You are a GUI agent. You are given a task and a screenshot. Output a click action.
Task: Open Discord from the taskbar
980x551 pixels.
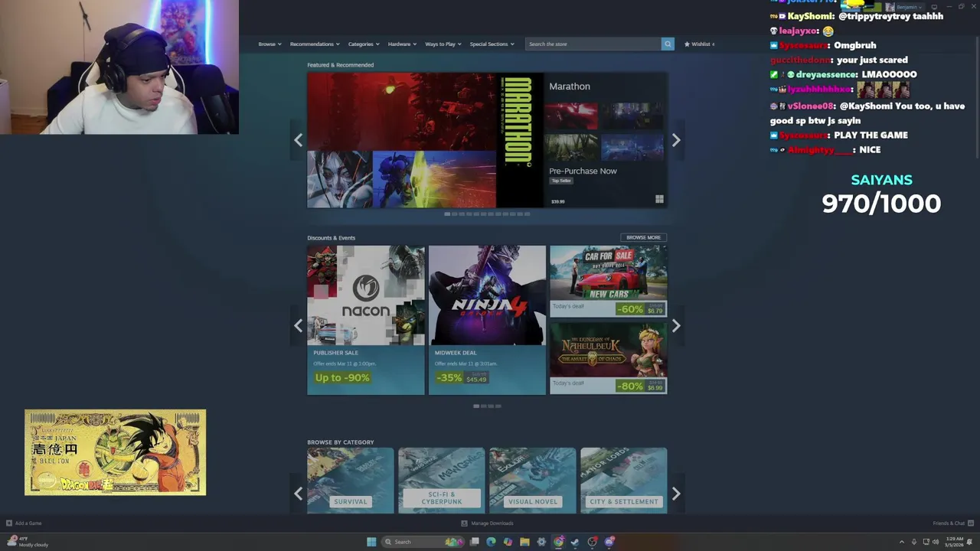click(609, 542)
